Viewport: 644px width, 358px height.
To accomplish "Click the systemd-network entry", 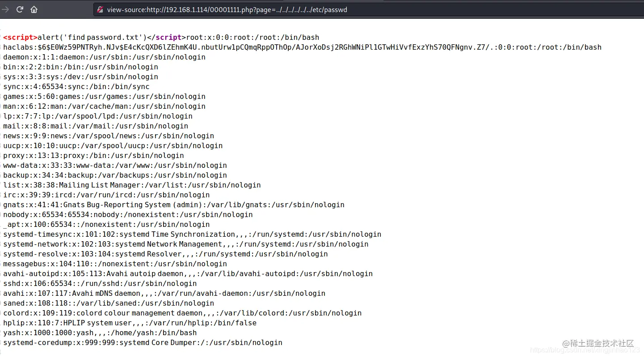I will click(186, 244).
